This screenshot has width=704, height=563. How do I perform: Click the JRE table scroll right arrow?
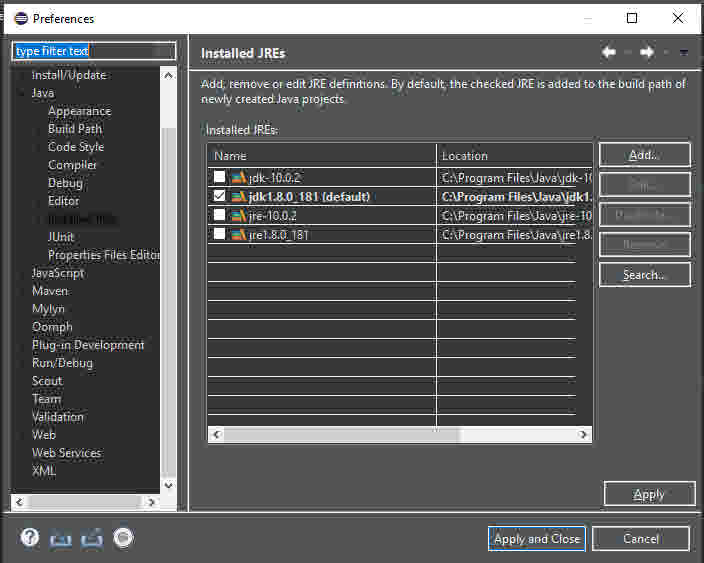583,434
